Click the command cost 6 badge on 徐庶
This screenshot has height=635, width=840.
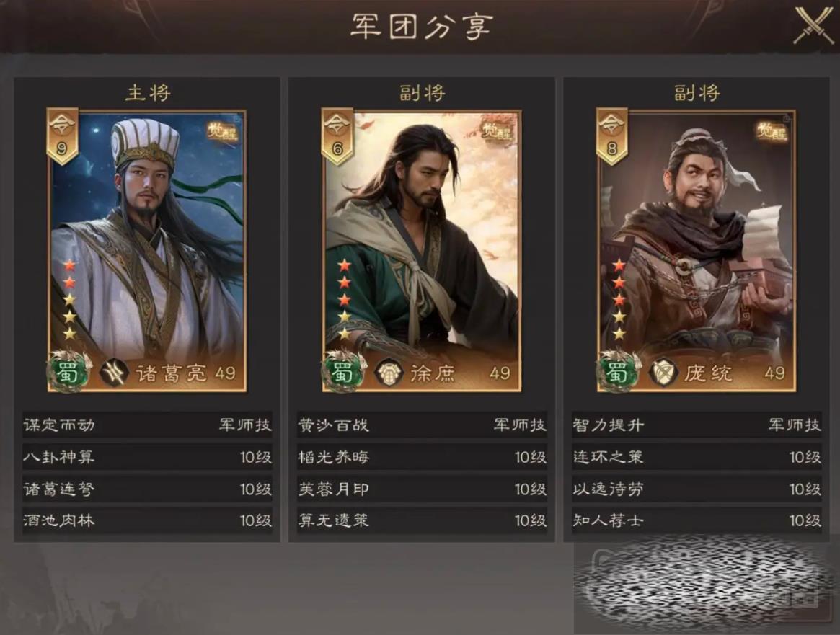337,136
